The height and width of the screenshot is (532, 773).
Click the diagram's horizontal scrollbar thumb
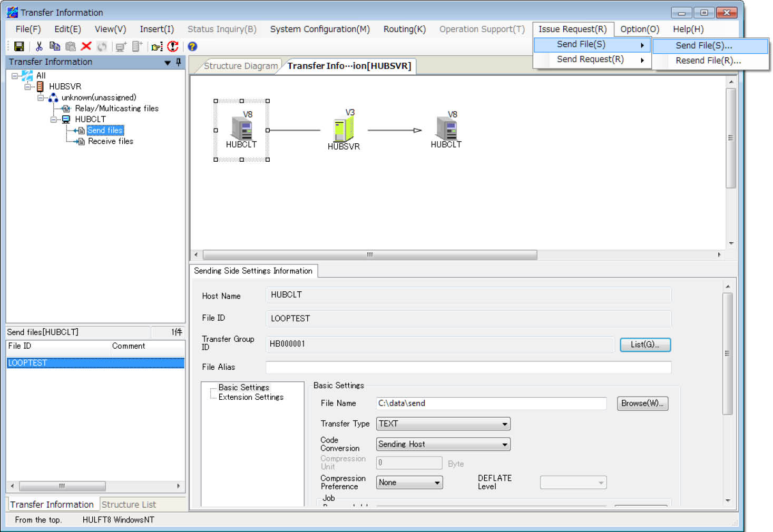pyautogui.click(x=370, y=255)
